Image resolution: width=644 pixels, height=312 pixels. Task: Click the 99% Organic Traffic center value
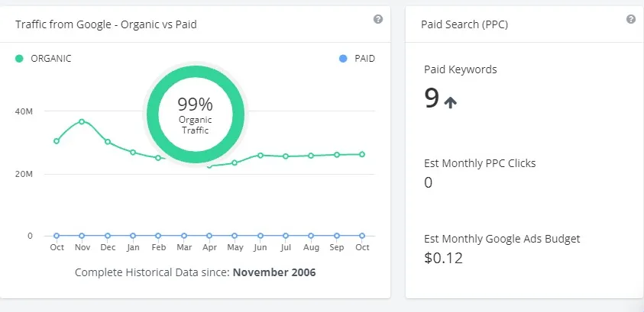pyautogui.click(x=195, y=105)
